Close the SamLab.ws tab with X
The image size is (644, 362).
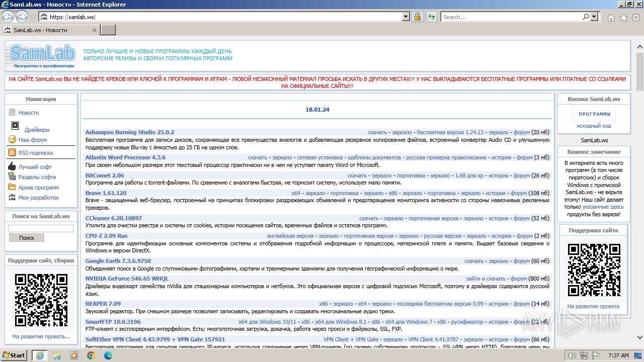pyautogui.click(x=94, y=30)
